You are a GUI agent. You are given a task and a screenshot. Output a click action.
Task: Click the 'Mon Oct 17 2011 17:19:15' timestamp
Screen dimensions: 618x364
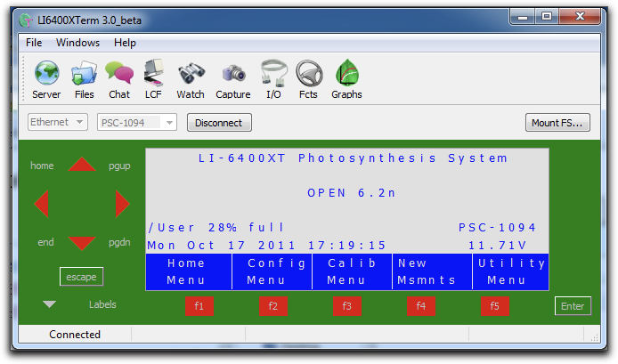pyautogui.click(x=266, y=246)
